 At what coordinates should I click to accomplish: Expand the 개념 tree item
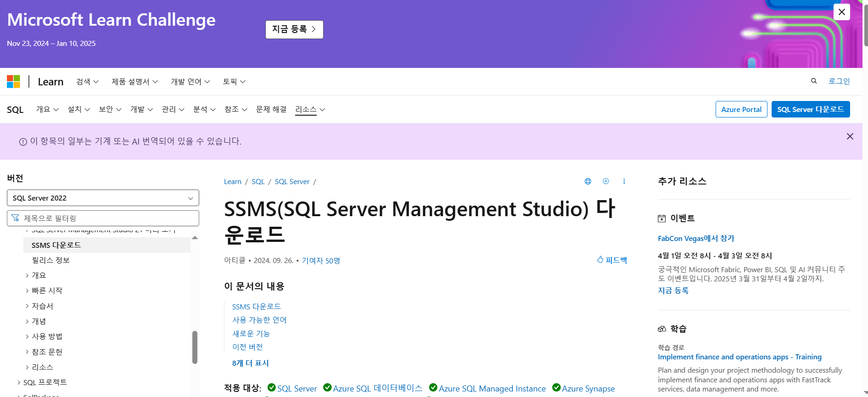point(27,321)
